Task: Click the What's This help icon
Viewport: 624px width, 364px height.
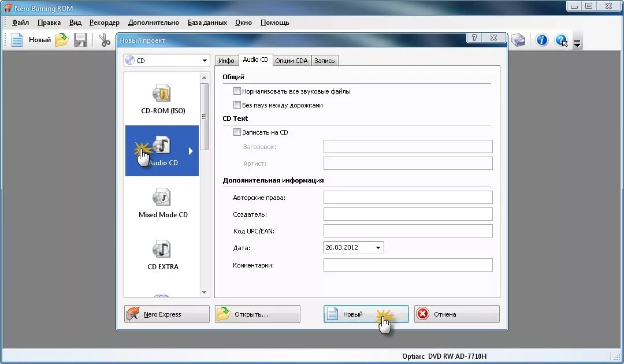Action: 562,40
